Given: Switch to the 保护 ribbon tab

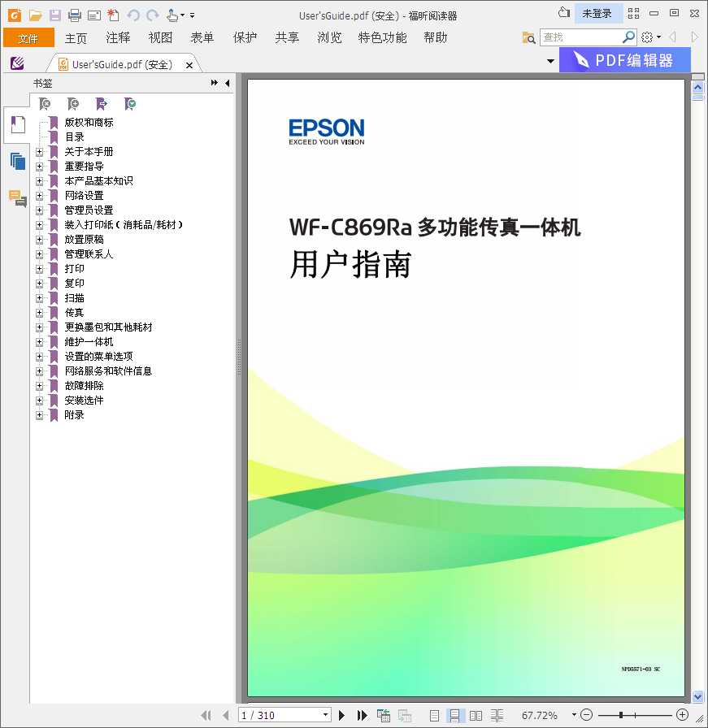Looking at the screenshot, I should click(x=245, y=38).
